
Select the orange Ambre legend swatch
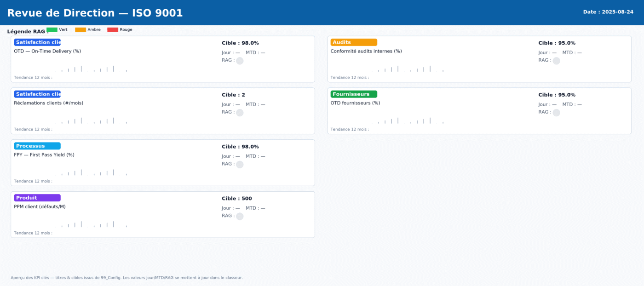click(80, 30)
